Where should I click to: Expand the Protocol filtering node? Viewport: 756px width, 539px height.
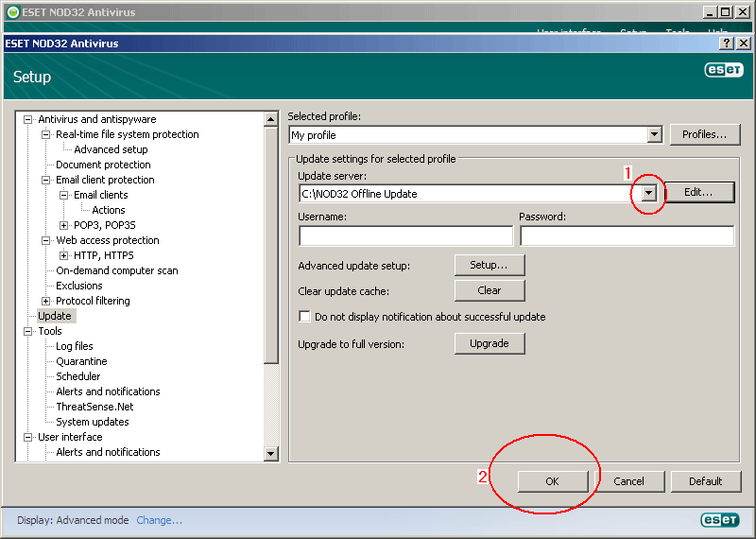coord(45,301)
